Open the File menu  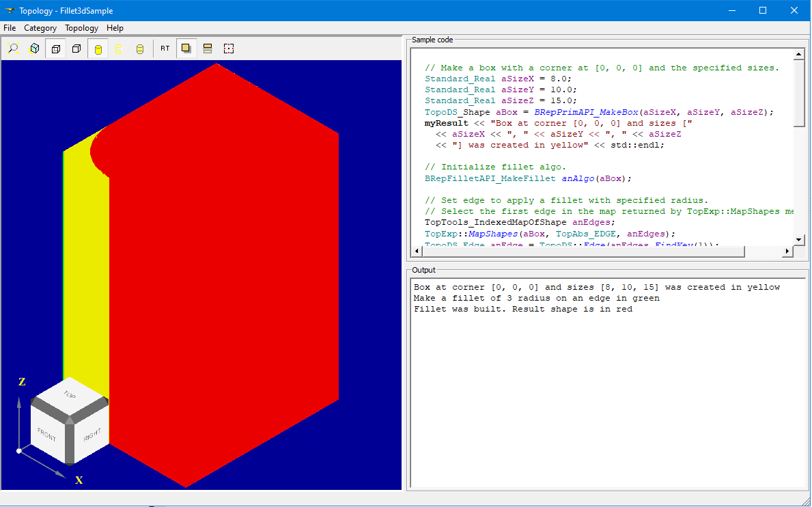[10, 28]
